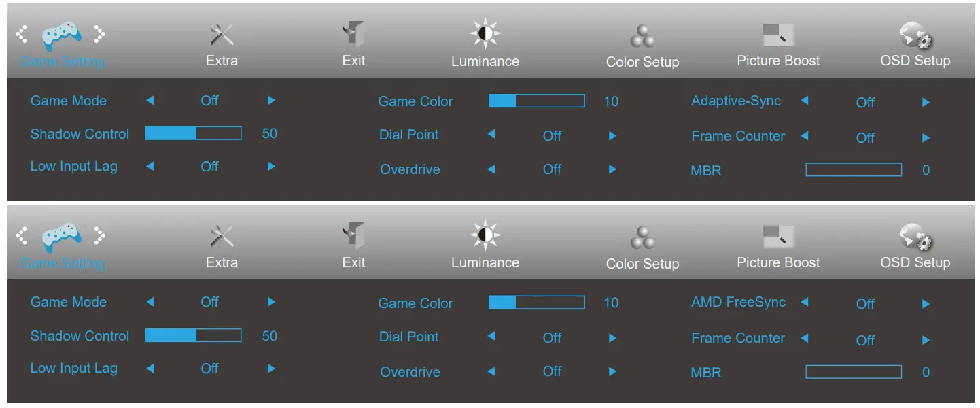Click the Luminance sun icon in the AMD FreeSync menu

point(485,235)
